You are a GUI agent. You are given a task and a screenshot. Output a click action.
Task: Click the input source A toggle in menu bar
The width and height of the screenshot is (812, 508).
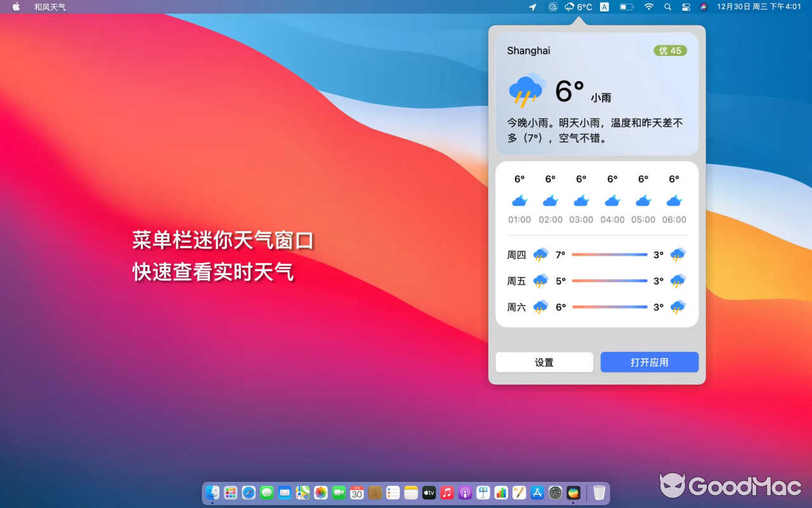603,7
